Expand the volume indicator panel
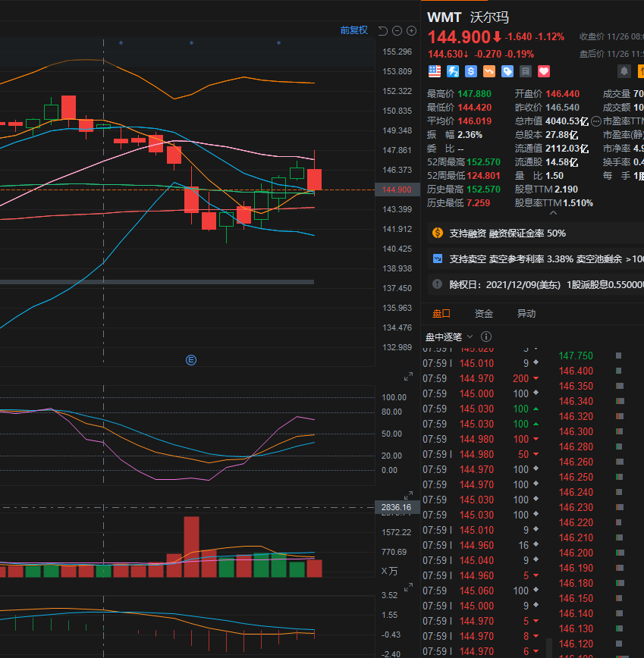This screenshot has height=658, width=644. point(408,587)
